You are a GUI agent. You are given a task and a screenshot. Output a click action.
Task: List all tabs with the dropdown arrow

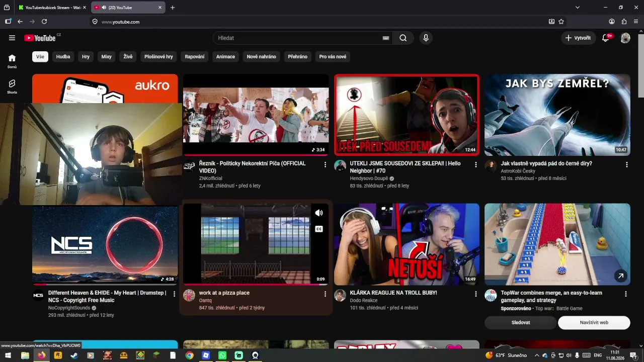pos(578,8)
